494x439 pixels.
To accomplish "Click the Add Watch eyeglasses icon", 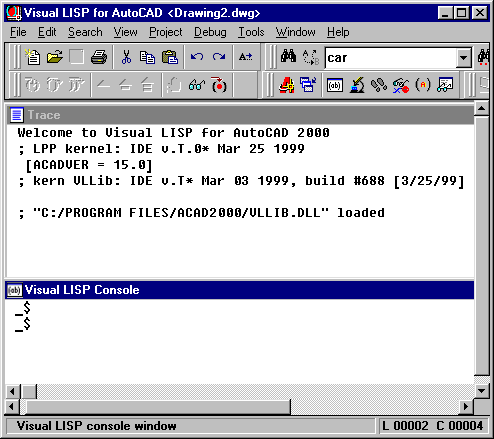I will click(197, 85).
